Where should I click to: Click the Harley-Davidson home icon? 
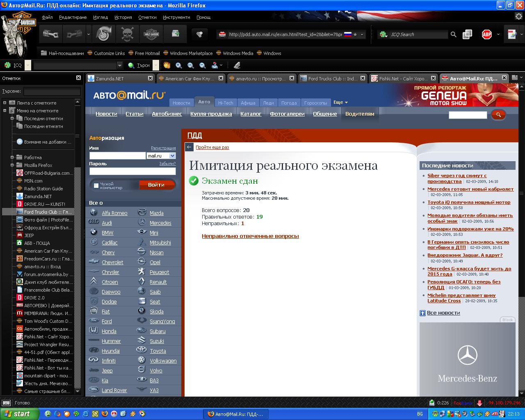pyautogui.click(x=151, y=34)
